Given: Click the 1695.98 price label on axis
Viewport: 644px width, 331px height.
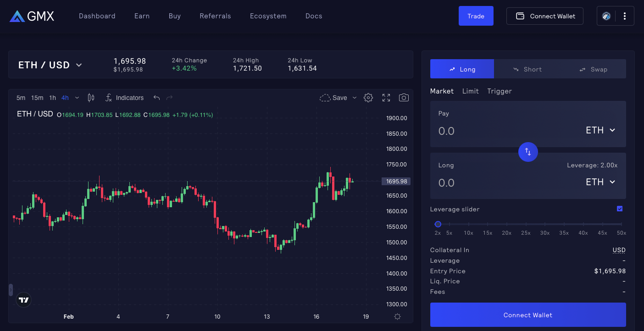Looking at the screenshot, I should 396,182.
